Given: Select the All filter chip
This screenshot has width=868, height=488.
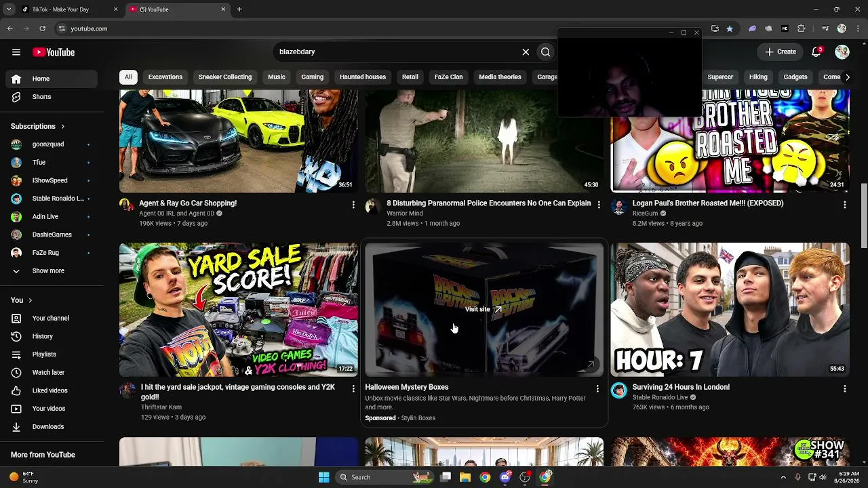Looking at the screenshot, I should 128,77.
